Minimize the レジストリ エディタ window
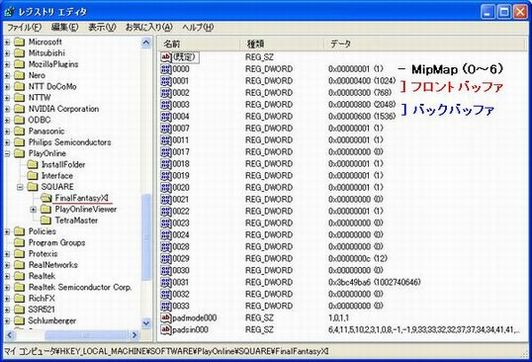The image size is (532, 362). 488,12
